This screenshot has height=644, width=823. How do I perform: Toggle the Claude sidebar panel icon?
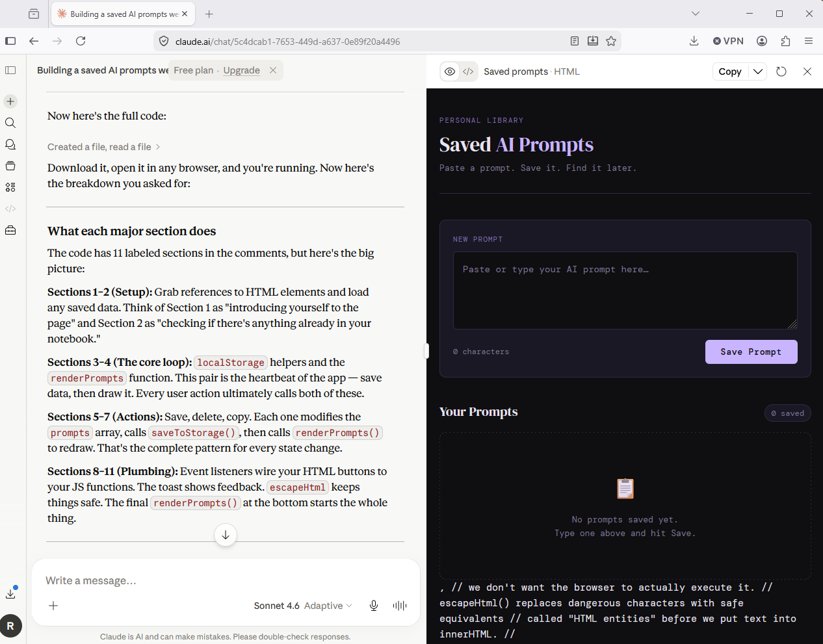[x=10, y=70]
